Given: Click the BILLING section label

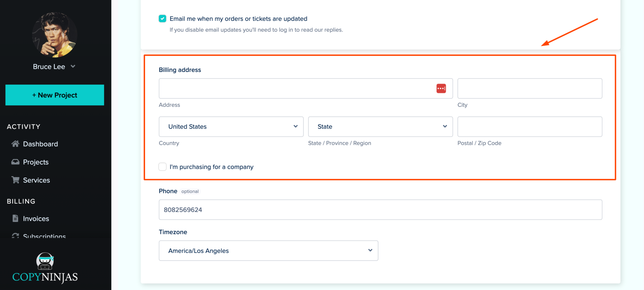Looking at the screenshot, I should point(21,201).
